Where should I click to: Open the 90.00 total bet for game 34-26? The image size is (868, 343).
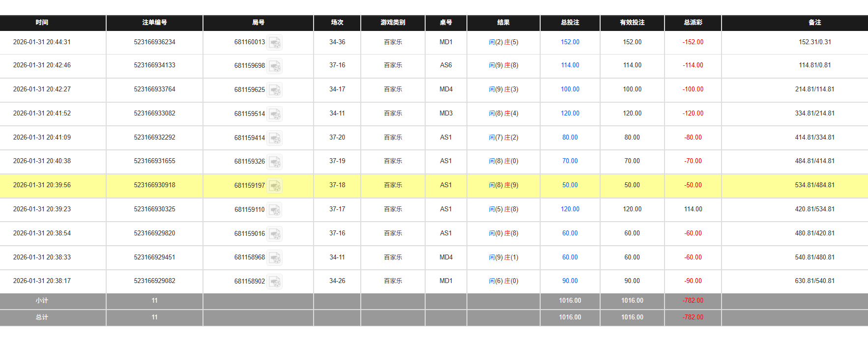tap(569, 281)
